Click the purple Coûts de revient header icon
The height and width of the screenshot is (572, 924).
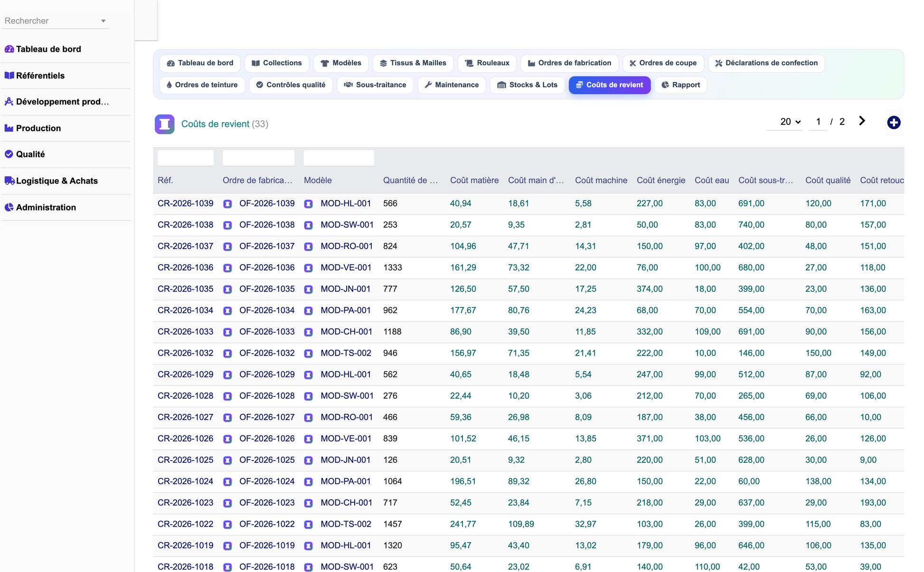click(x=164, y=124)
